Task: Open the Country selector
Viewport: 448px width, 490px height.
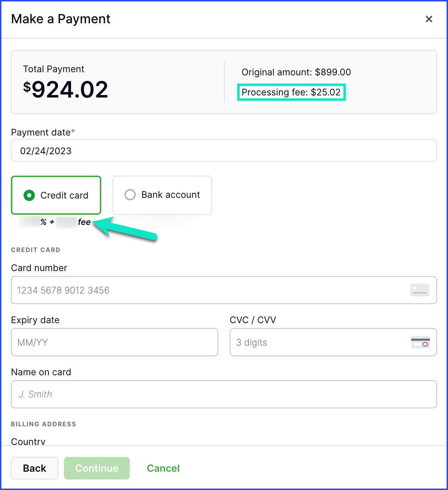Action: (x=28, y=441)
